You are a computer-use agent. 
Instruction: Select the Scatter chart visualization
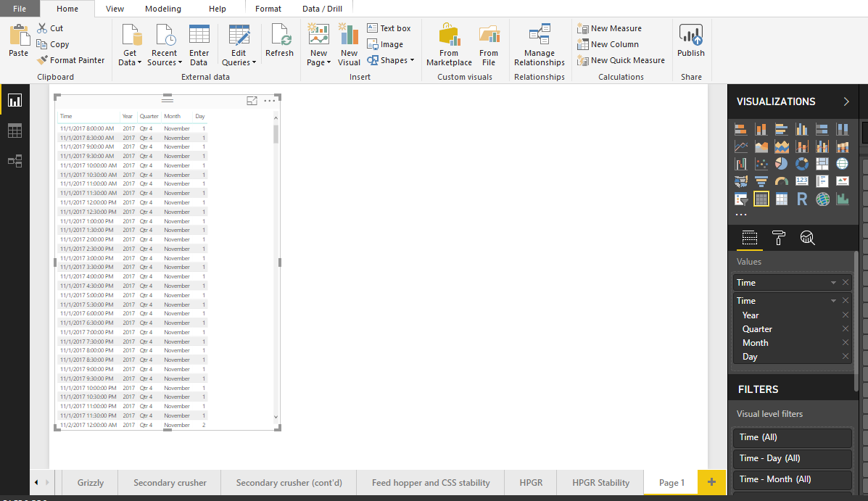point(761,164)
